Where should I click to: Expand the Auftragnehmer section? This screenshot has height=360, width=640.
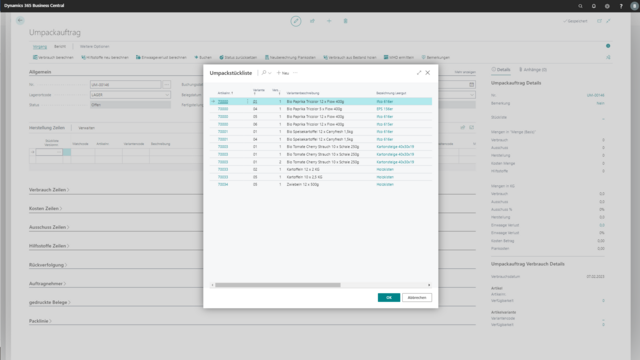47,284
